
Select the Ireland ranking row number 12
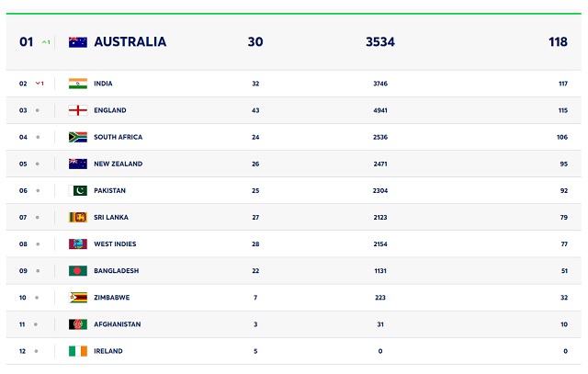coord(22,351)
